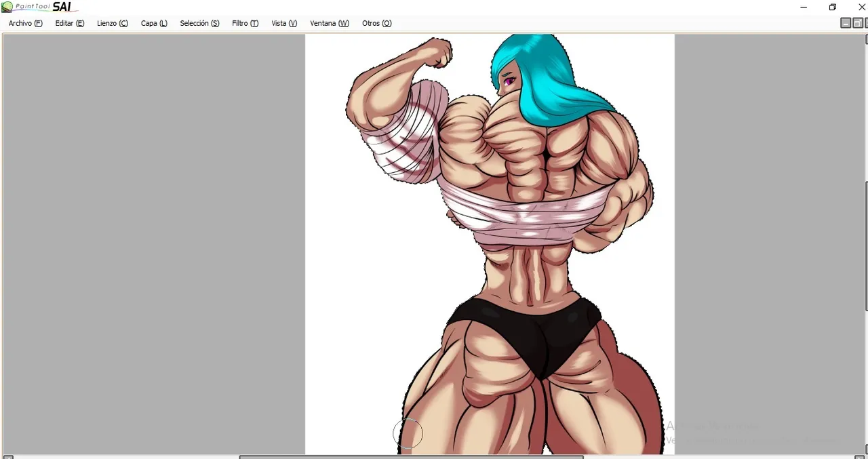Click the horizontal scrollbar's left arrow
Viewport: 868px width, 459px height.
pos(8,457)
